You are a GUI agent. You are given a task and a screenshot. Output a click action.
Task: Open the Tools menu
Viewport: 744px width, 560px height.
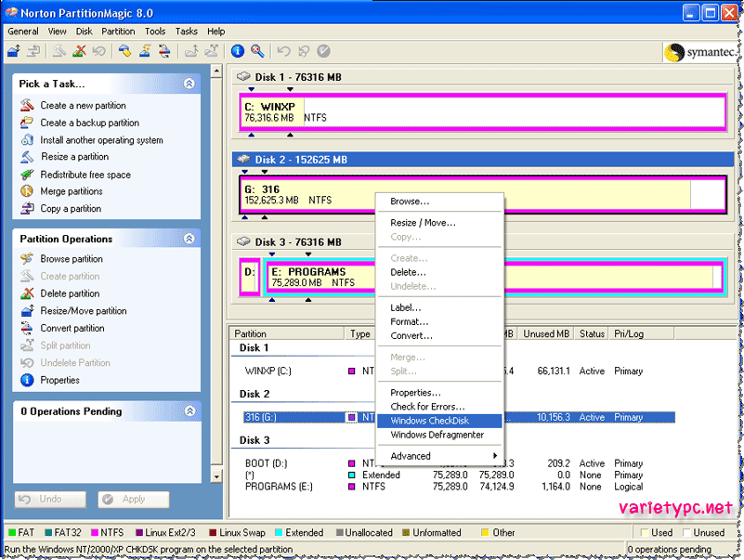(155, 32)
